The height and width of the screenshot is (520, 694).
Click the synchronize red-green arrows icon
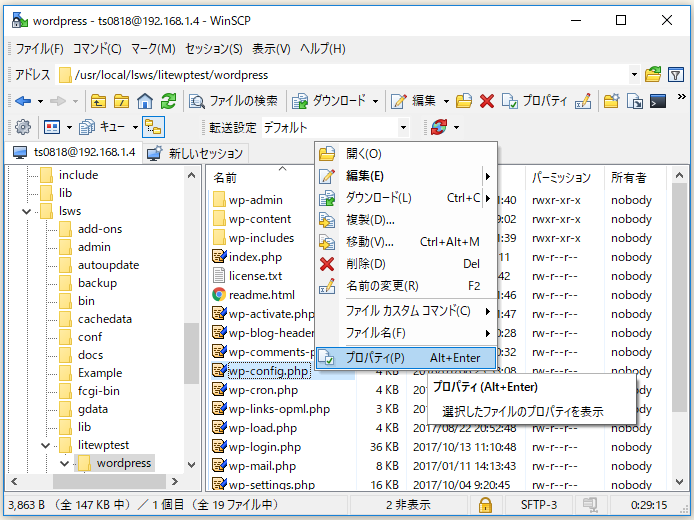(439, 127)
